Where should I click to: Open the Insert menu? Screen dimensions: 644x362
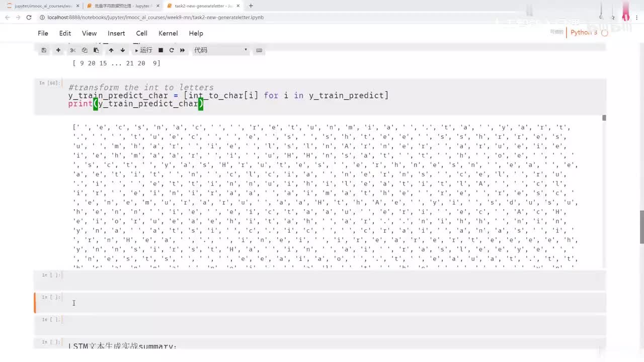pyautogui.click(x=116, y=33)
